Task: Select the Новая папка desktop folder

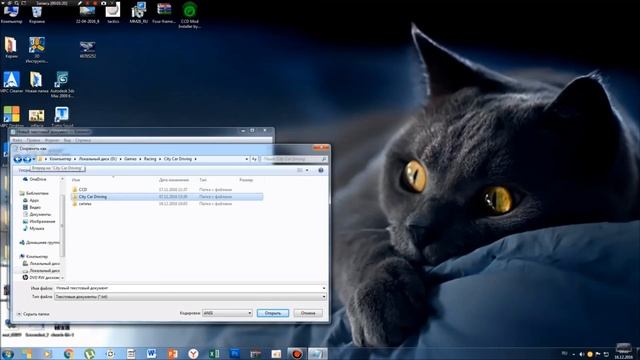Action: point(36,82)
